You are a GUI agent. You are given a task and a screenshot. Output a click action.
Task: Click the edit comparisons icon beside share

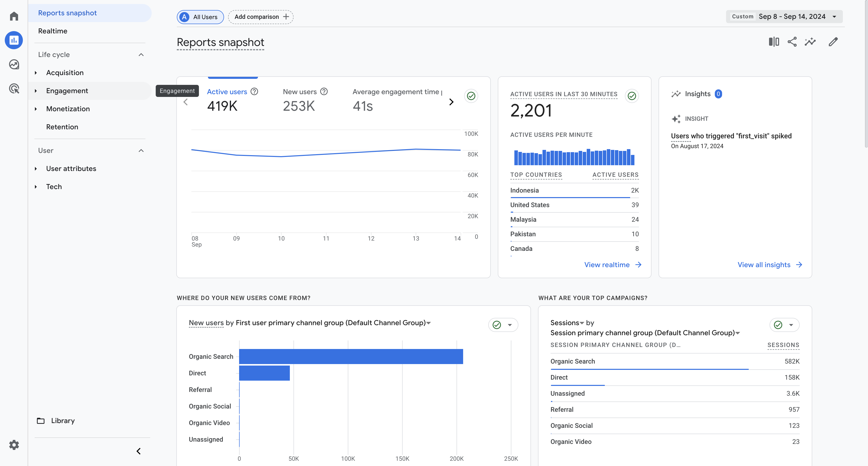click(774, 42)
